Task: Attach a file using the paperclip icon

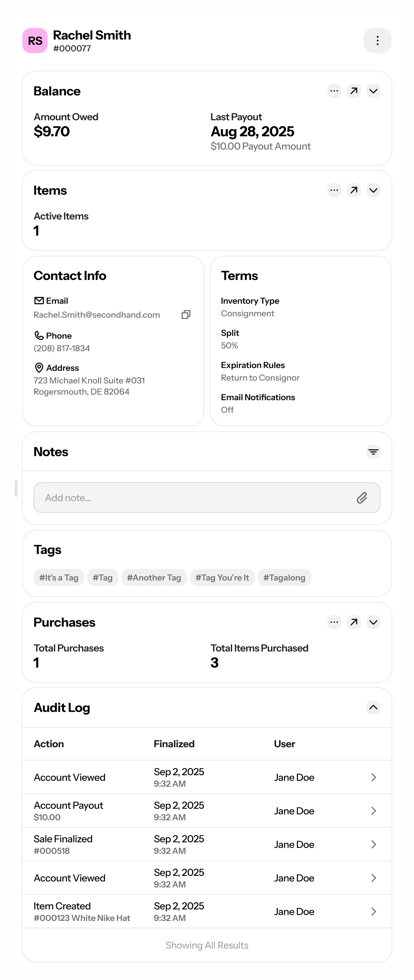Action: click(x=362, y=498)
